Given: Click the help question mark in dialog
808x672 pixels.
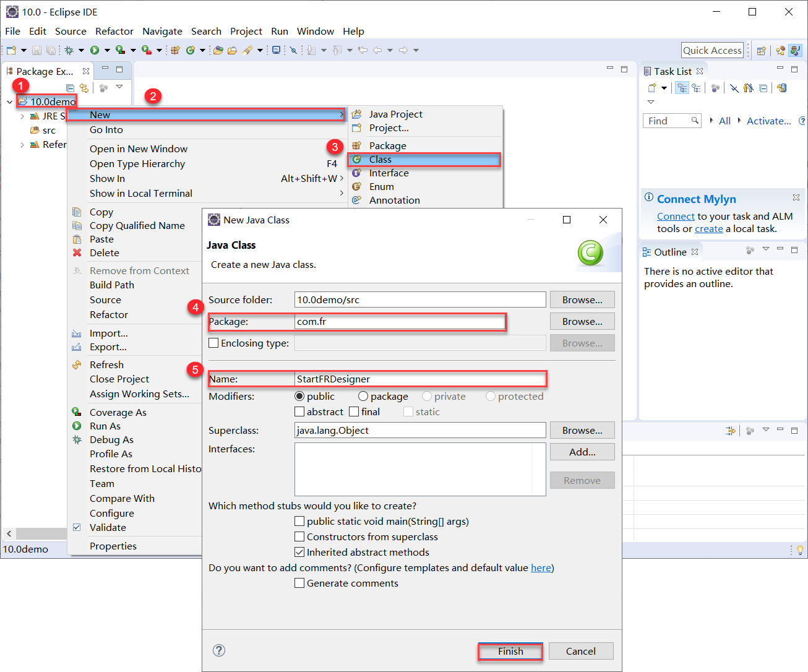Looking at the screenshot, I should [x=219, y=650].
